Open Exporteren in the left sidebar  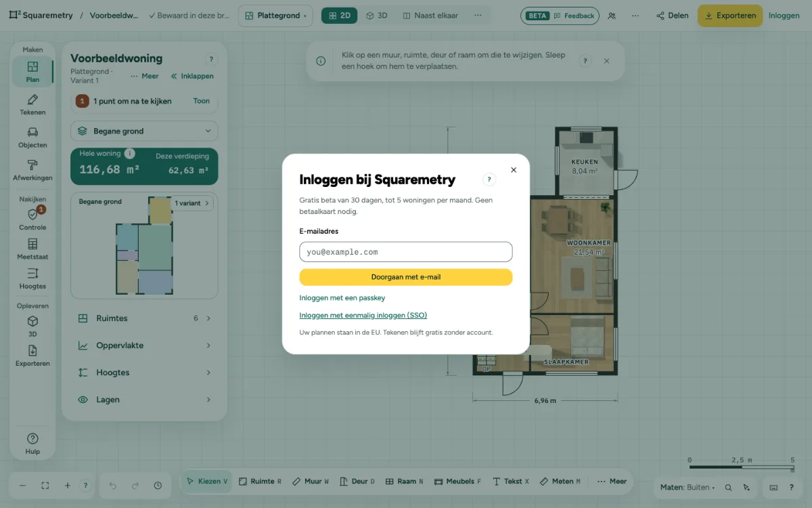point(32,356)
